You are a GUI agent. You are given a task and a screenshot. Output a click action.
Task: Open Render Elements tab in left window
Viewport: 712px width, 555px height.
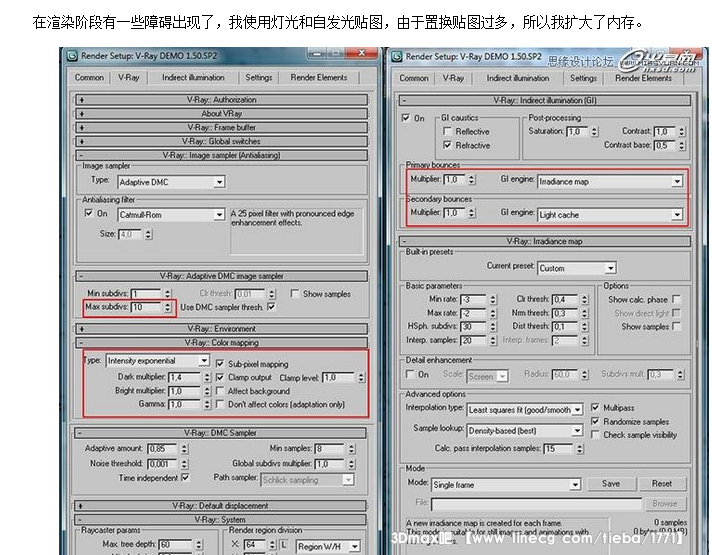319,78
